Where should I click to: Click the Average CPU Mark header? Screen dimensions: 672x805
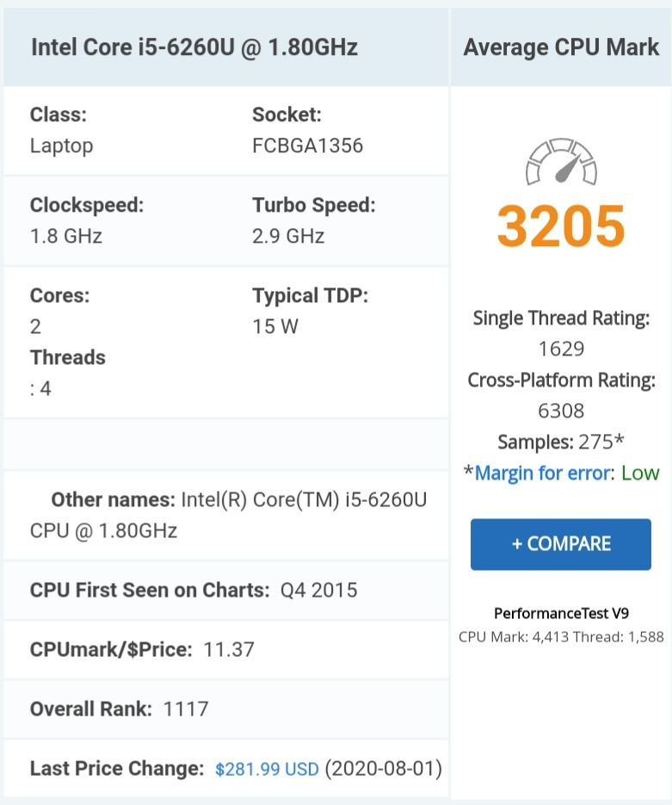pos(561,47)
